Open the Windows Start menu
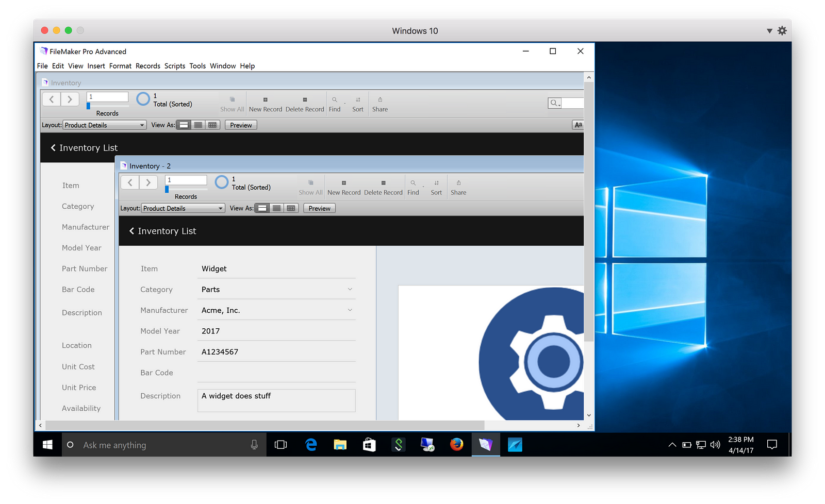Screen dimensions: 825x504 pyautogui.click(x=47, y=445)
